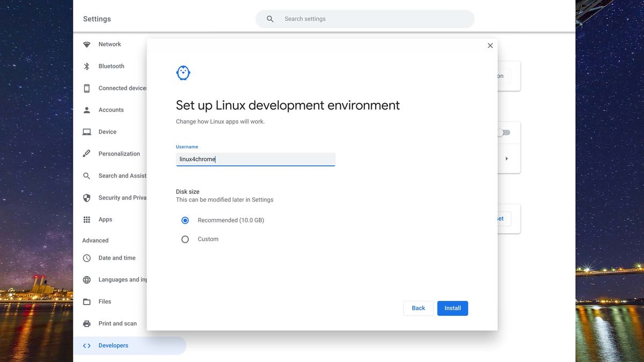Image resolution: width=644 pixels, height=362 pixels.
Task: Click the penguin Linux logo in the dialog
Action: tap(183, 72)
